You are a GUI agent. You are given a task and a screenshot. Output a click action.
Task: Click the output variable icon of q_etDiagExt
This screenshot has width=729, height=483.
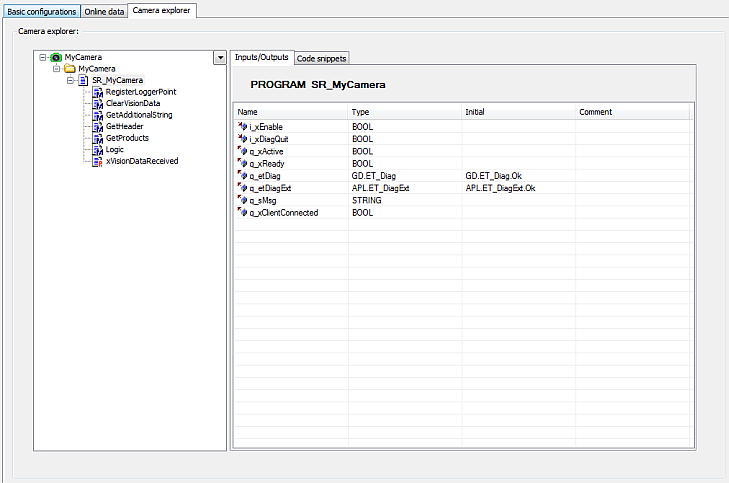(242, 187)
